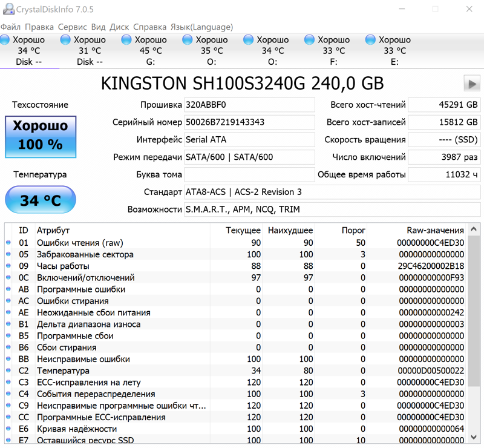Open the Вид menu
Image resolution: width=484 pixels, height=448 pixels.
coord(99,27)
